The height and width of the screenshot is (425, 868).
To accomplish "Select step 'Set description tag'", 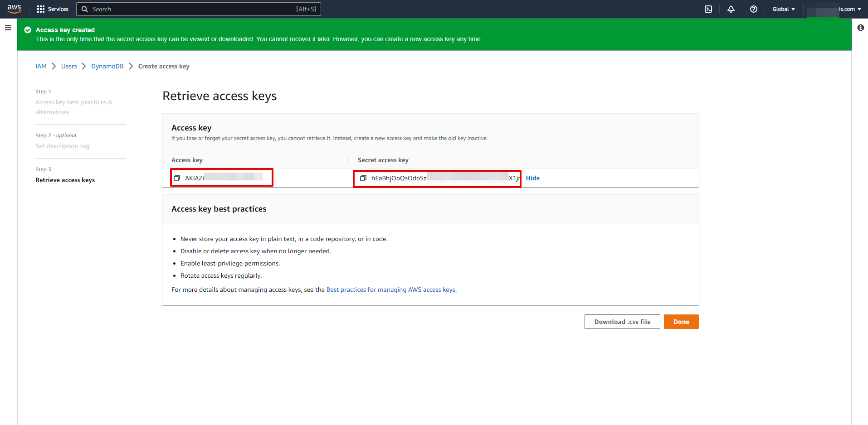I will (x=63, y=146).
